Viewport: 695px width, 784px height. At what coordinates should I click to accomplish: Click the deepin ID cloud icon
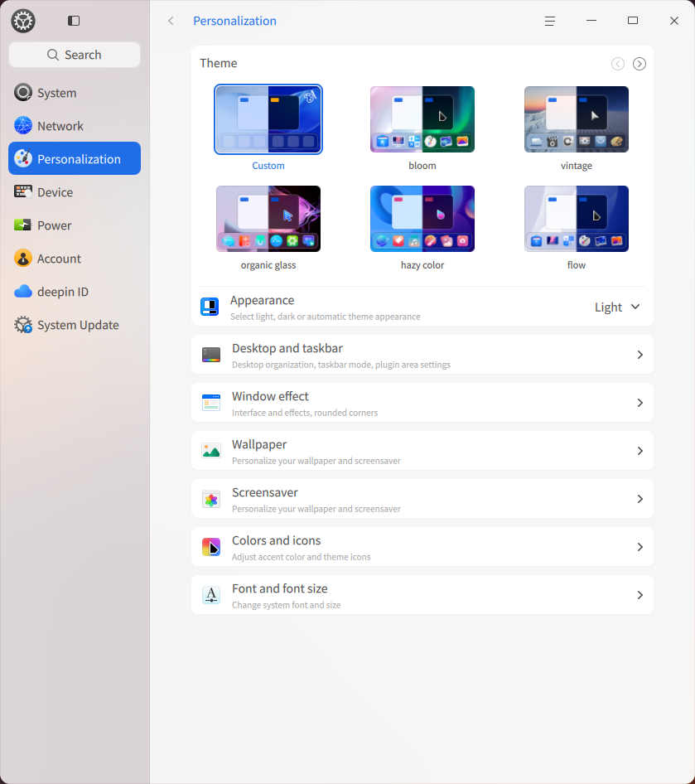23,292
